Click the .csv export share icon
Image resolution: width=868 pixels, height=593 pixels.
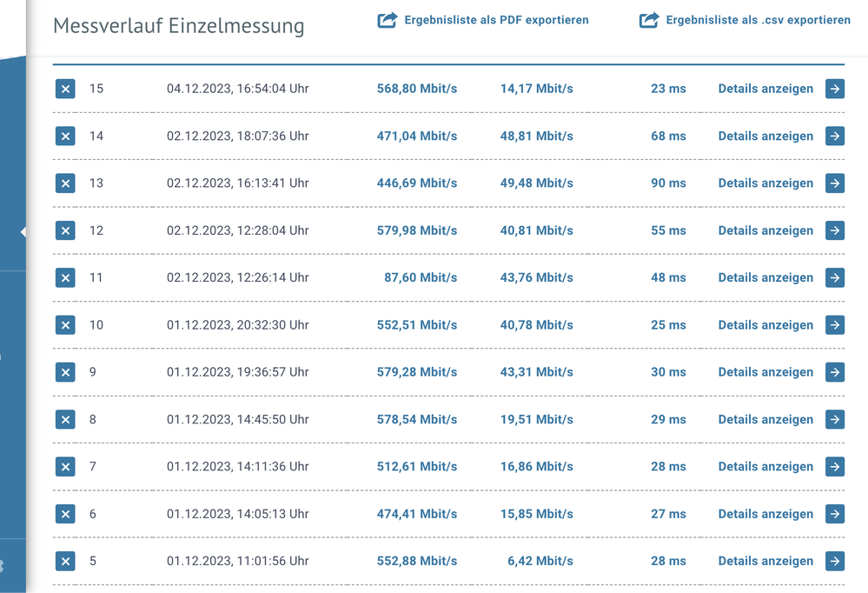pos(649,20)
